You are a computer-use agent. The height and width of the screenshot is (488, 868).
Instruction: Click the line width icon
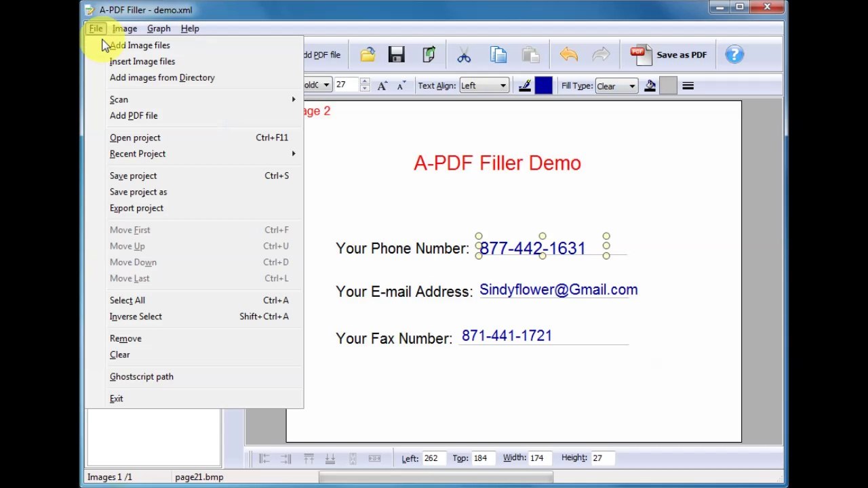(x=688, y=85)
